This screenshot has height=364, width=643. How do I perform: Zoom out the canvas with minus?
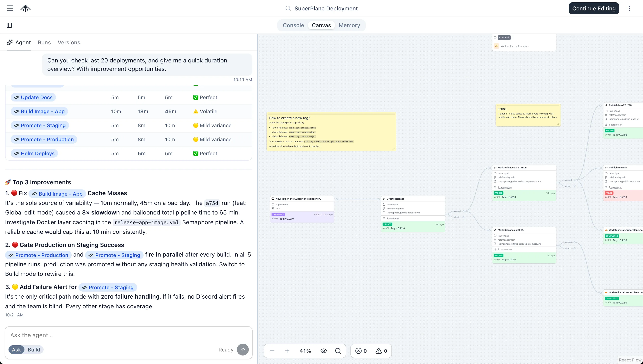point(272,351)
